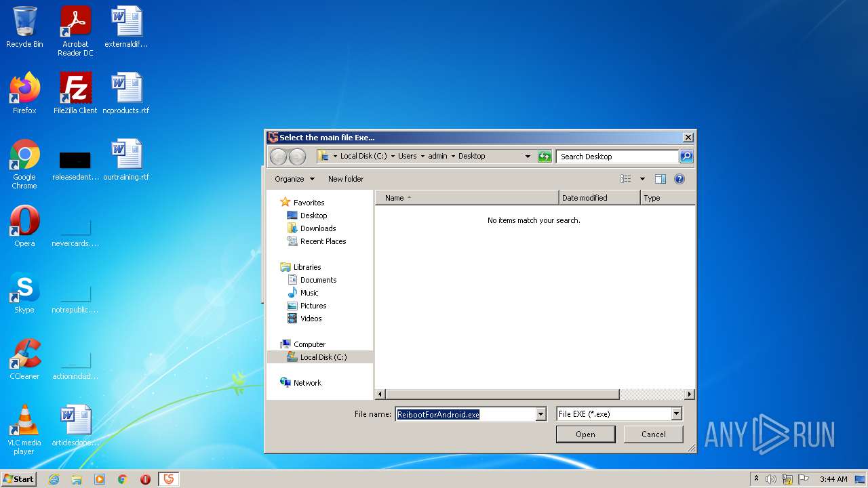Open Firefox desktop shortcut
The image size is (868, 488).
[24, 93]
